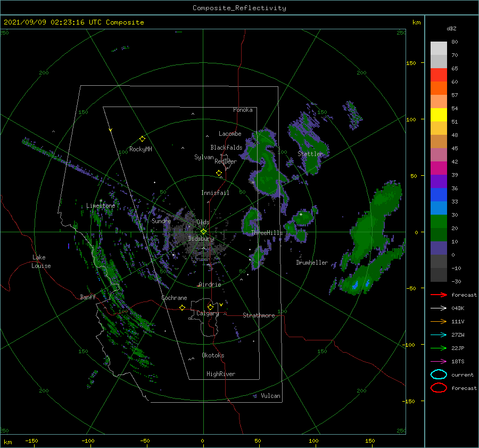Click the Vulcan city label
This screenshot has width=479, height=448.
[271, 396]
